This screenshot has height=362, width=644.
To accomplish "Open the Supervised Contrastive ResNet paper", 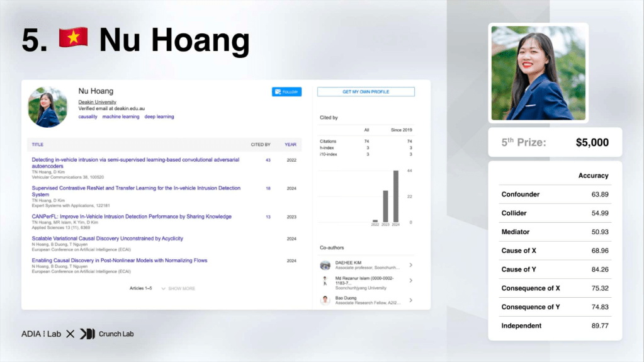I will [x=135, y=188].
